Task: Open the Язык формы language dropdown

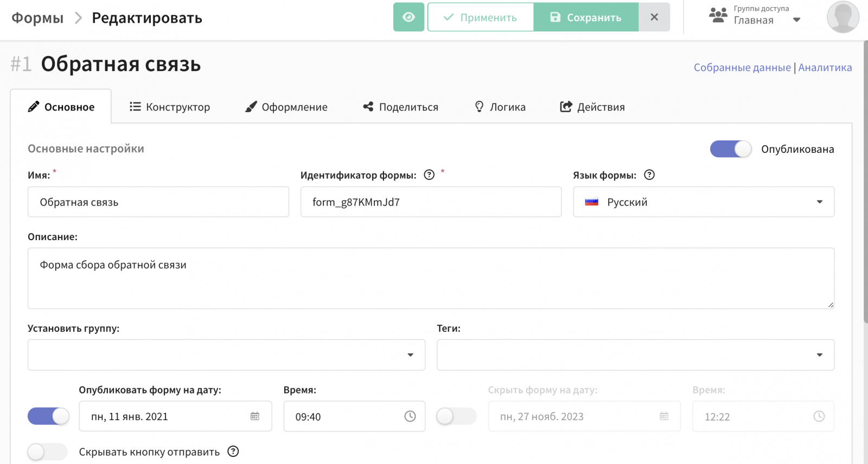Action: pos(703,202)
